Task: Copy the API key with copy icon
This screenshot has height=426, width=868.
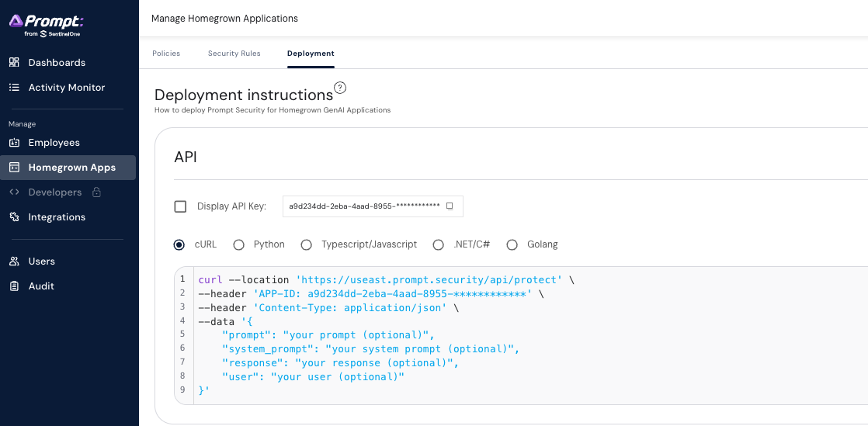Action: point(450,206)
